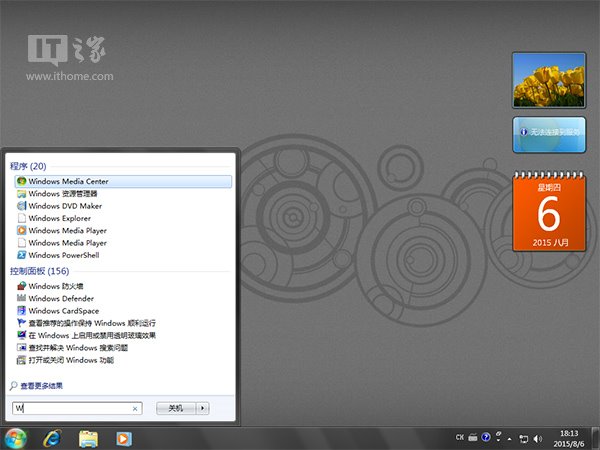The width and height of the screenshot is (600, 450).
Task: Open Windows Defender
Action: point(61,298)
